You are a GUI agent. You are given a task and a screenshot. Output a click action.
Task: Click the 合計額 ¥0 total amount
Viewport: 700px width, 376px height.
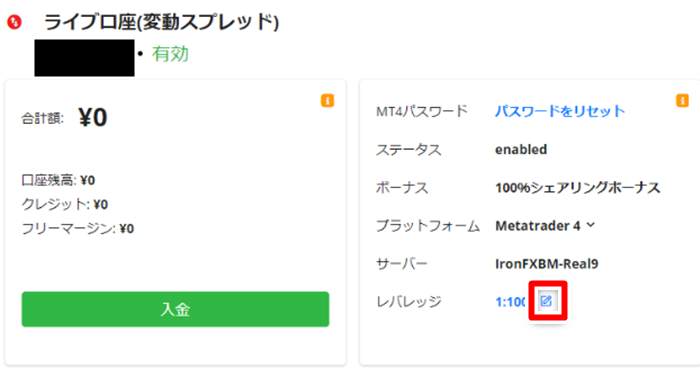(64, 117)
